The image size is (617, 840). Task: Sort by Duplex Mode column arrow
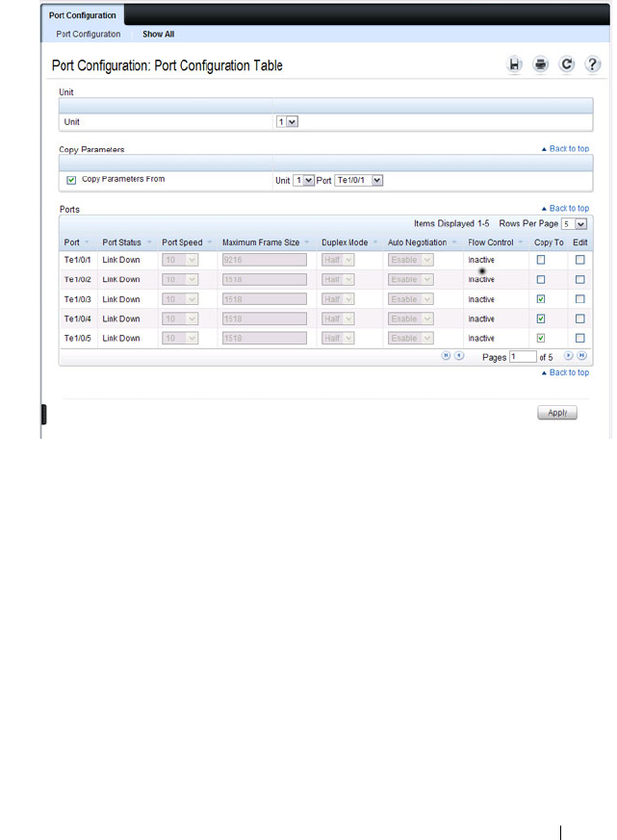[375, 242]
